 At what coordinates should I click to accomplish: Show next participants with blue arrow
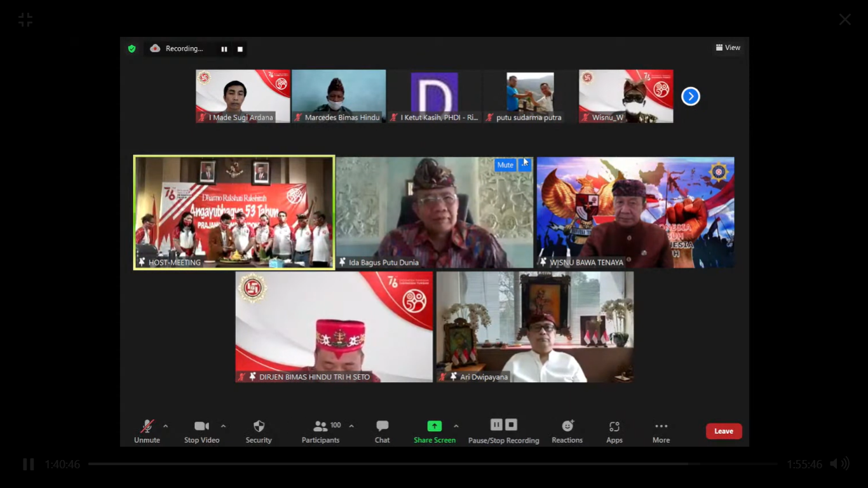click(691, 97)
